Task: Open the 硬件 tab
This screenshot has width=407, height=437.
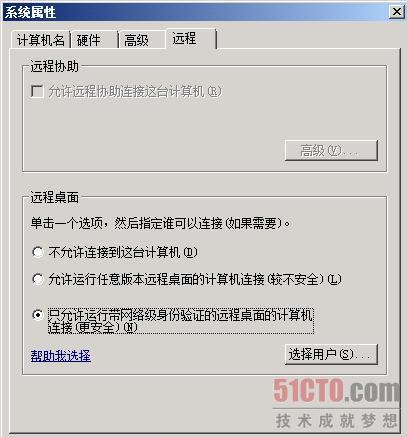Action: tap(94, 40)
